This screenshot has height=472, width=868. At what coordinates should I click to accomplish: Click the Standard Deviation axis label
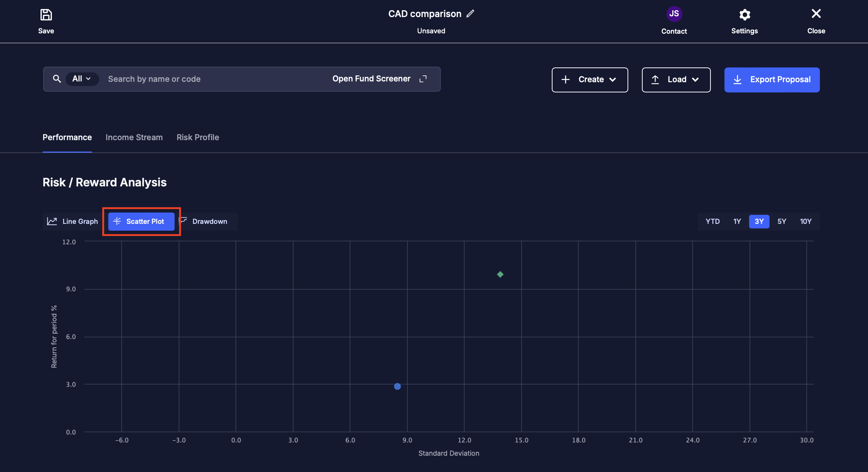pyautogui.click(x=449, y=453)
